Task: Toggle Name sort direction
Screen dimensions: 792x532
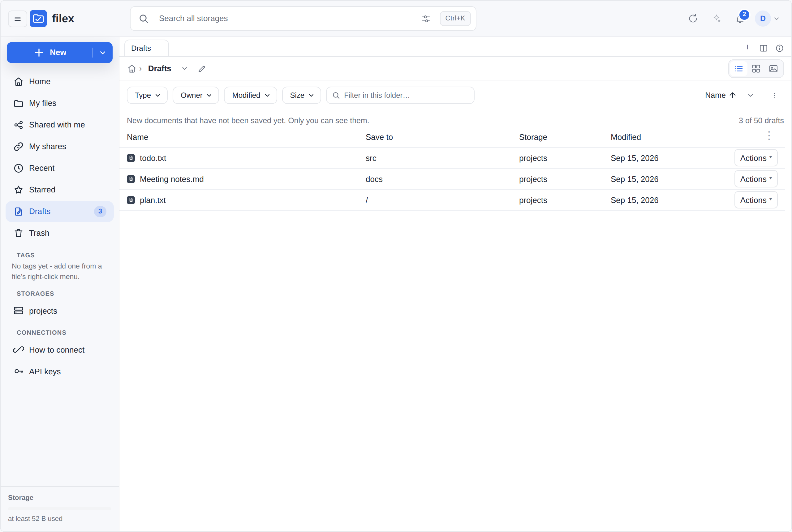Action: [x=721, y=95]
